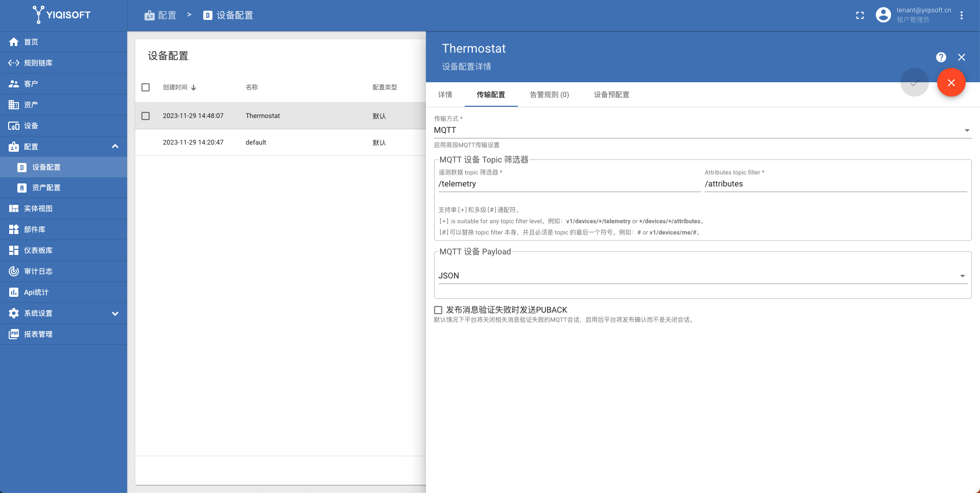Viewport: 980px width, 493px height.
Task: Open the 部件库 widgets library icon
Action: click(14, 229)
